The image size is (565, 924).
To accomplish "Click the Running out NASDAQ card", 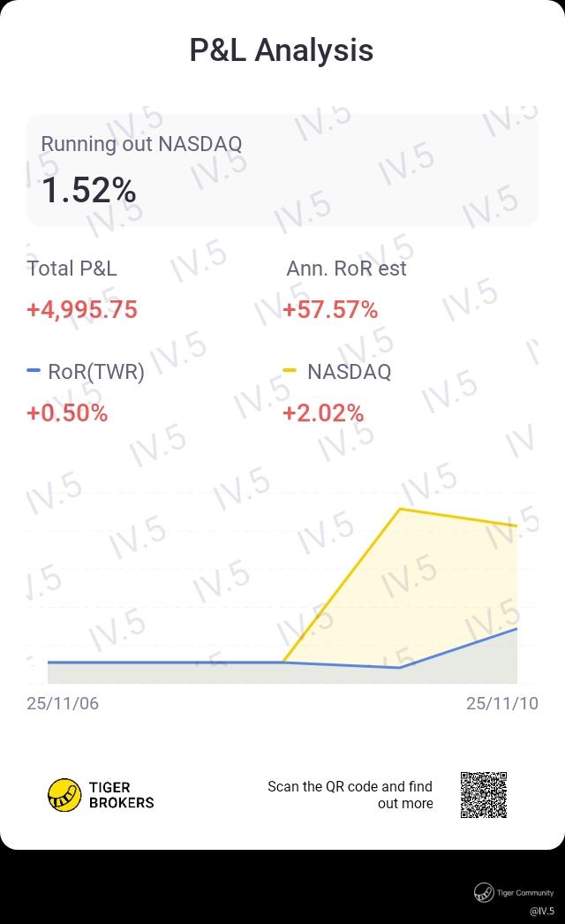I will (x=282, y=170).
